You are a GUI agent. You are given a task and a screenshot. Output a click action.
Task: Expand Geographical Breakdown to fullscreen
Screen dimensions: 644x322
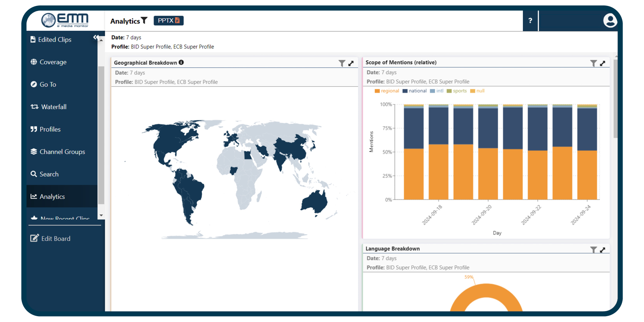point(351,63)
